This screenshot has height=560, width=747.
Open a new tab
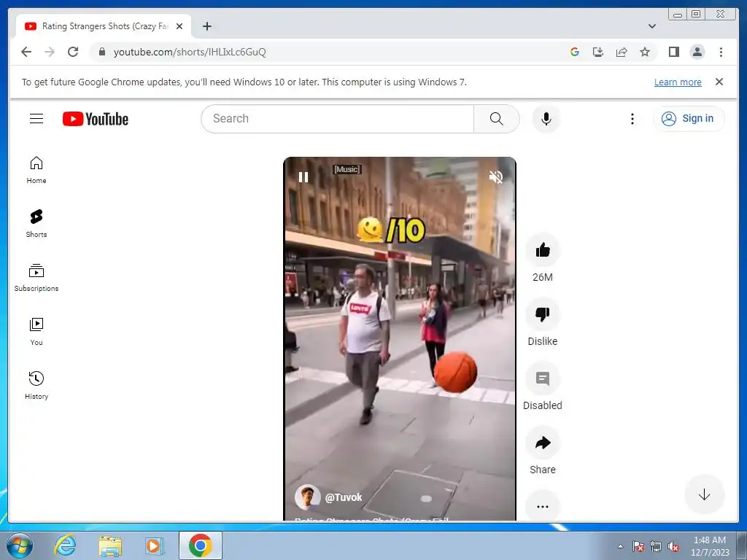pos(206,26)
